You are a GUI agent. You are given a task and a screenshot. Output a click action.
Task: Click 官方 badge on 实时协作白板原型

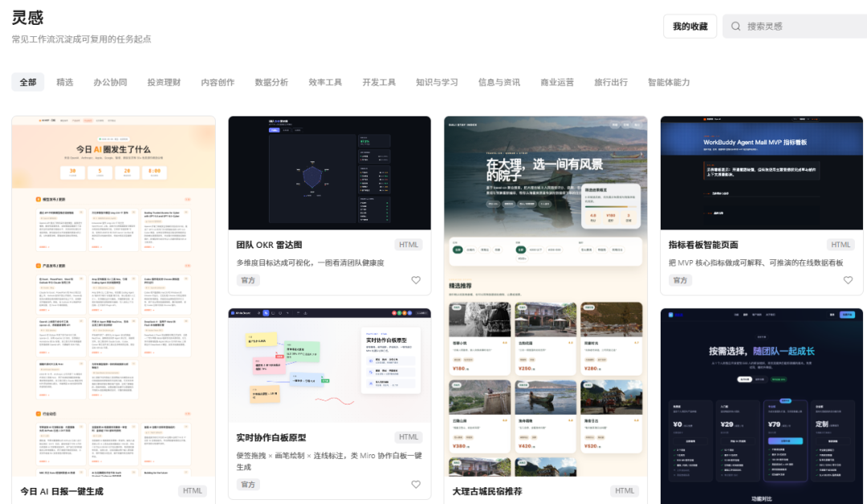pos(248,484)
